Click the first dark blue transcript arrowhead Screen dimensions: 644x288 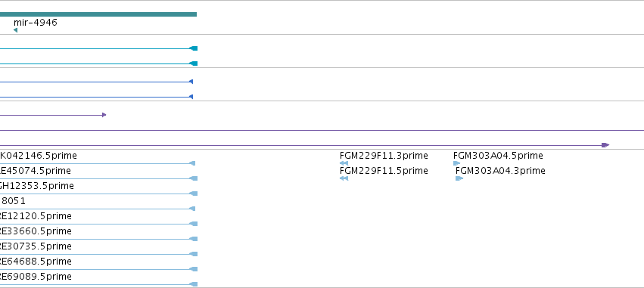(191, 82)
